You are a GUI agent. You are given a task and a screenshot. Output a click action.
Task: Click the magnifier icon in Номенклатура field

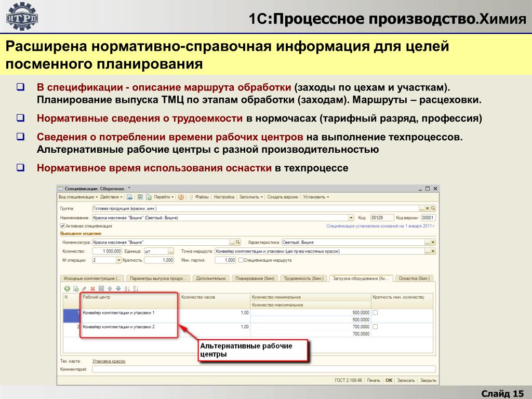tap(238, 242)
